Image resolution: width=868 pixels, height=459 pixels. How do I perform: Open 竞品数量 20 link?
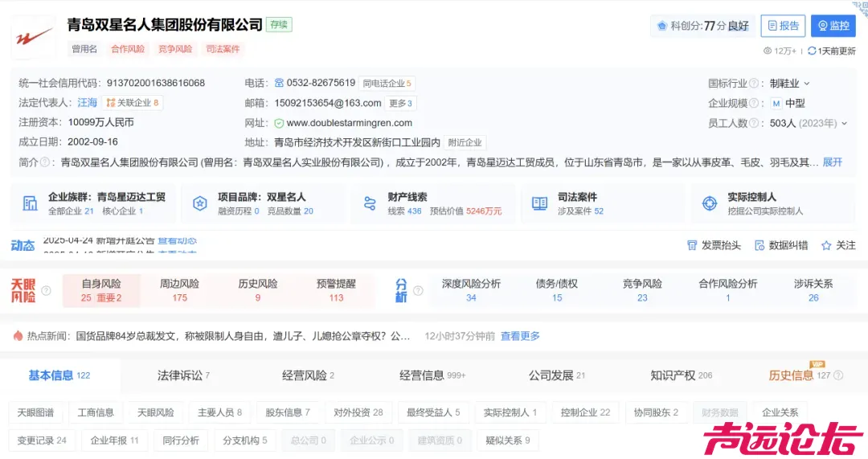coord(290,211)
